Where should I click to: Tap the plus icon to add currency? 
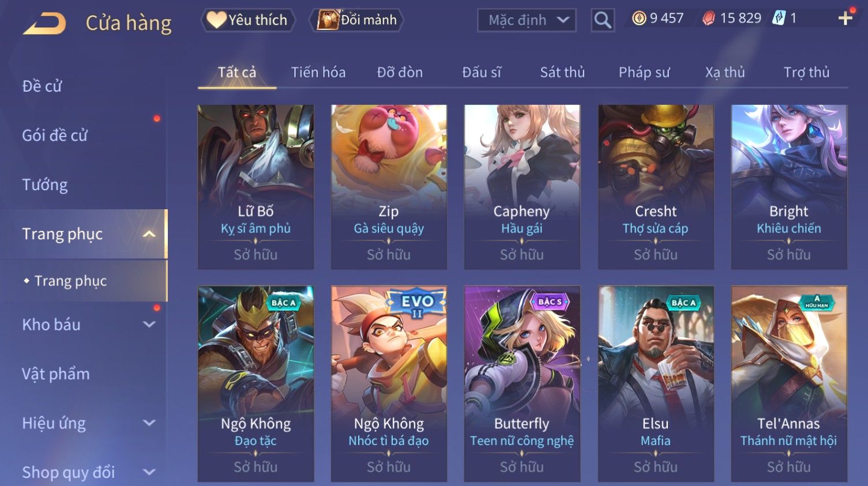point(845,18)
